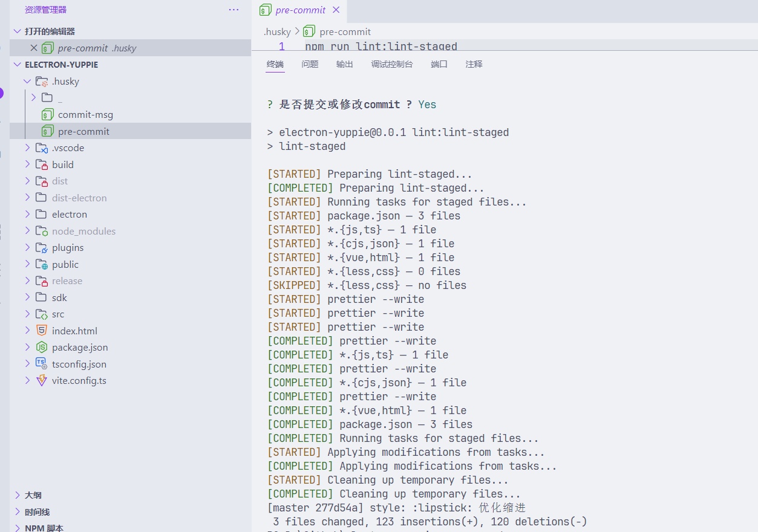
Task: Expand the 大纲 outline section
Action: click(18, 495)
